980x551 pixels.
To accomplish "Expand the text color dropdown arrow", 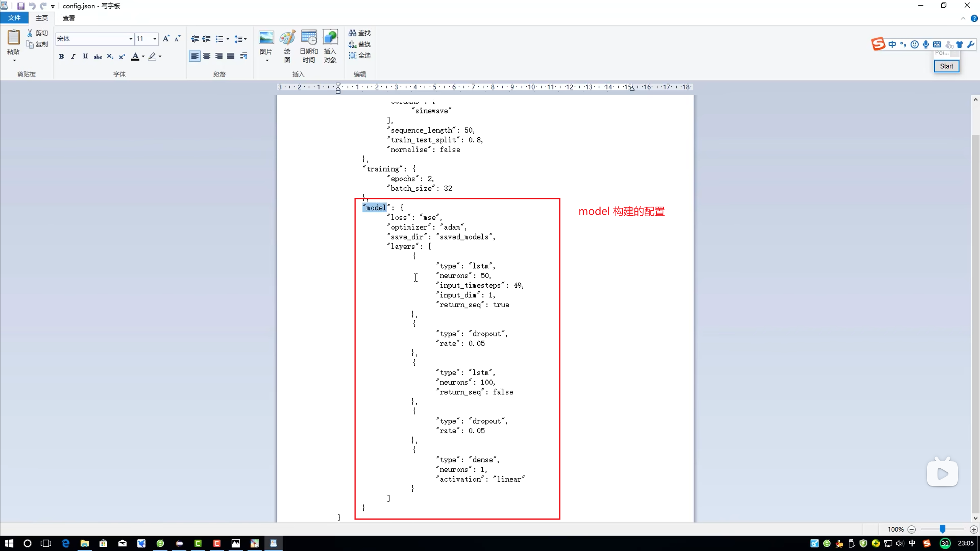I will click(x=143, y=57).
